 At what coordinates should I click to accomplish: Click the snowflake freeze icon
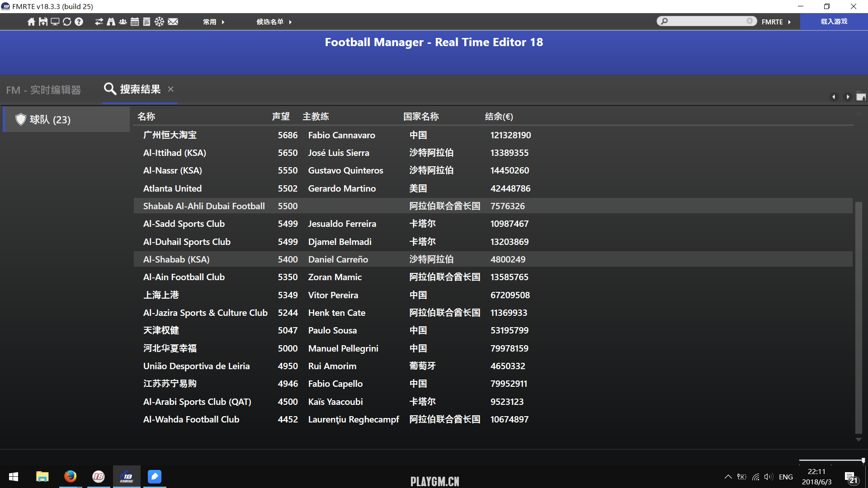pyautogui.click(x=159, y=22)
